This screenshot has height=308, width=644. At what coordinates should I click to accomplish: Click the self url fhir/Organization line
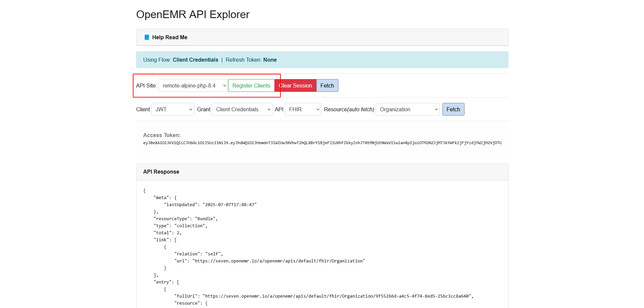pyautogui.click(x=270, y=261)
